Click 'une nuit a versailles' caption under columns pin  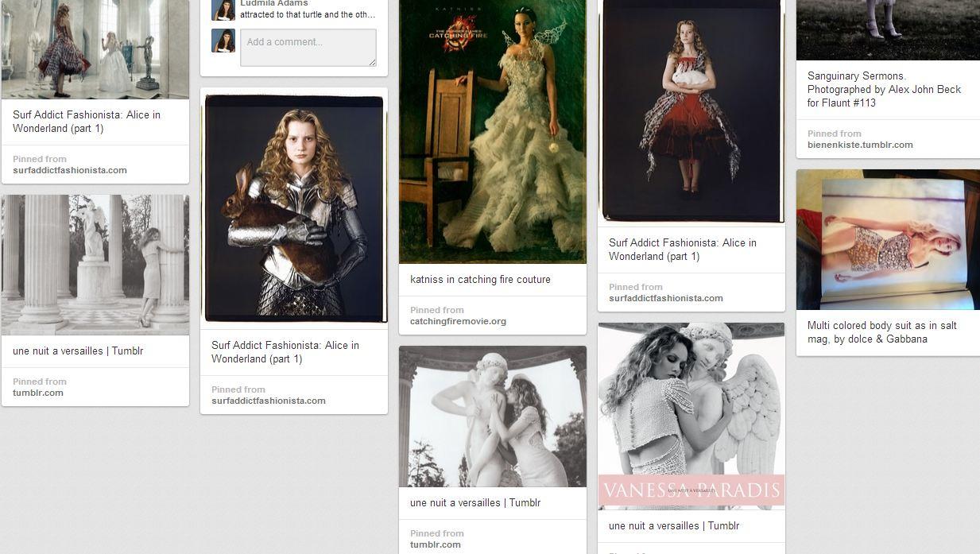78,351
